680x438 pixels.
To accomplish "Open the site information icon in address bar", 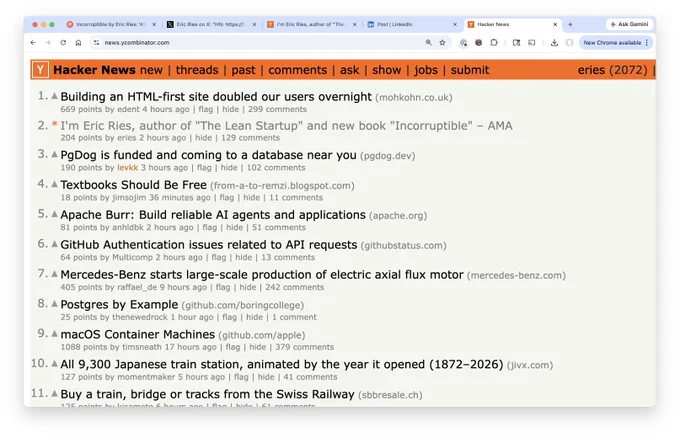I will click(96, 42).
